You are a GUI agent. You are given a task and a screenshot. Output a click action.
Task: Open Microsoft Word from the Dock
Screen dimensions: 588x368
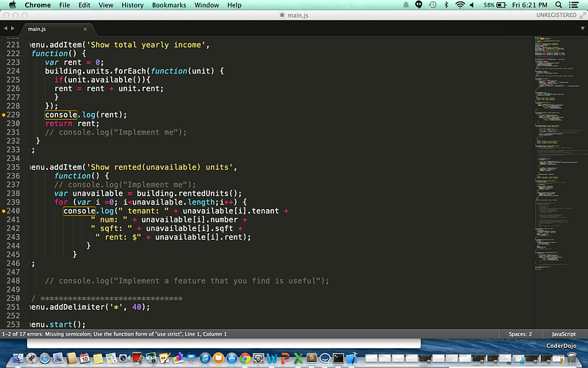[x=271, y=358]
